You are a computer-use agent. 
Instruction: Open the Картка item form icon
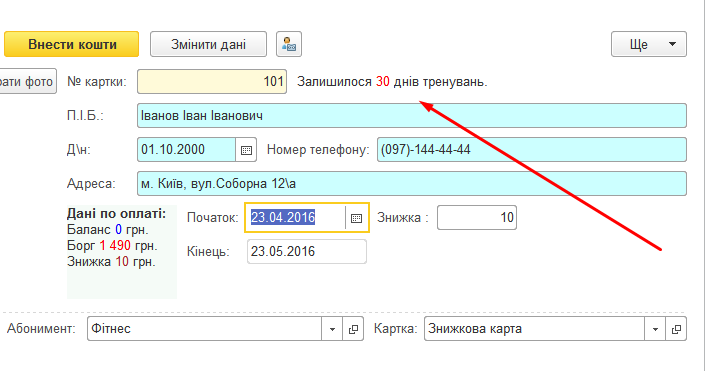click(676, 329)
